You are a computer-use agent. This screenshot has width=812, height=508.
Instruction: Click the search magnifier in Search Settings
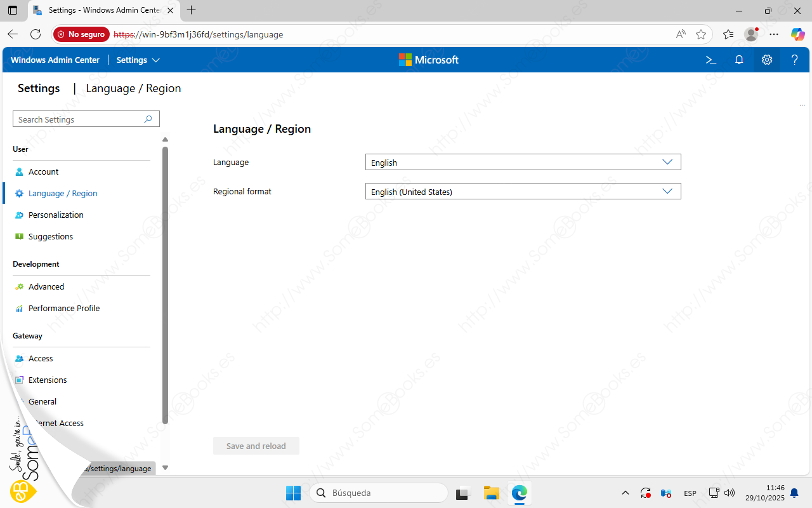tap(148, 119)
